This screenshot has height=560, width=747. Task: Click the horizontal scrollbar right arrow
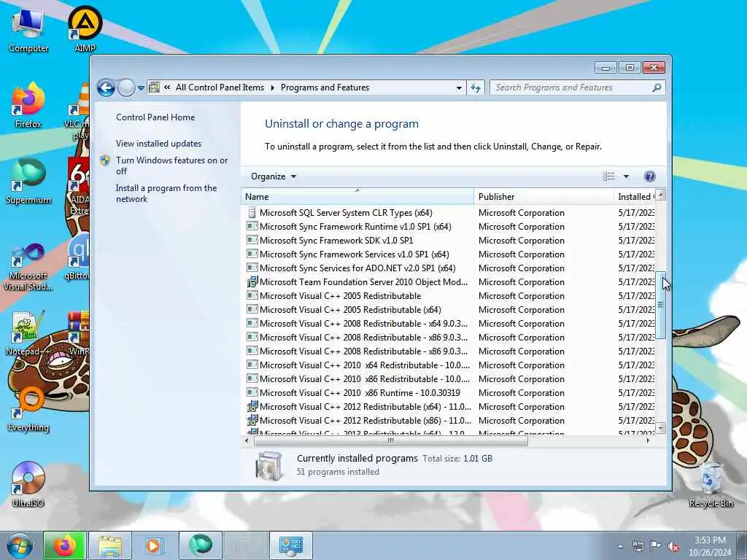coord(648,441)
